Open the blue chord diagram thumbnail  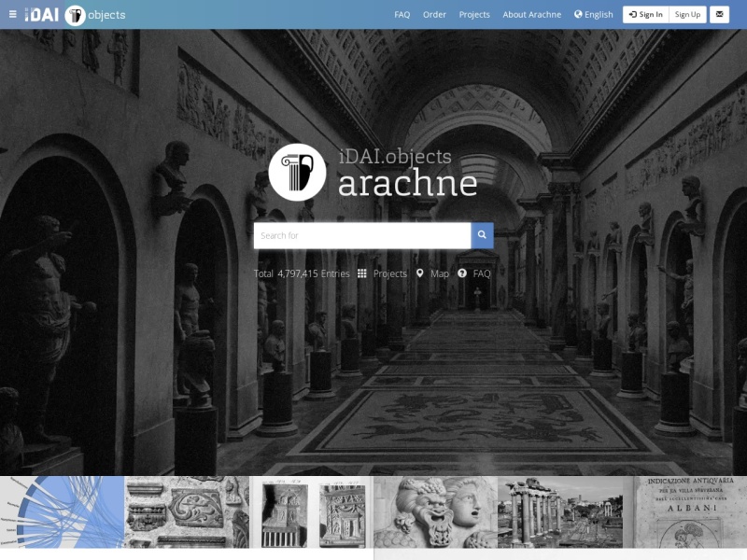coord(62,511)
